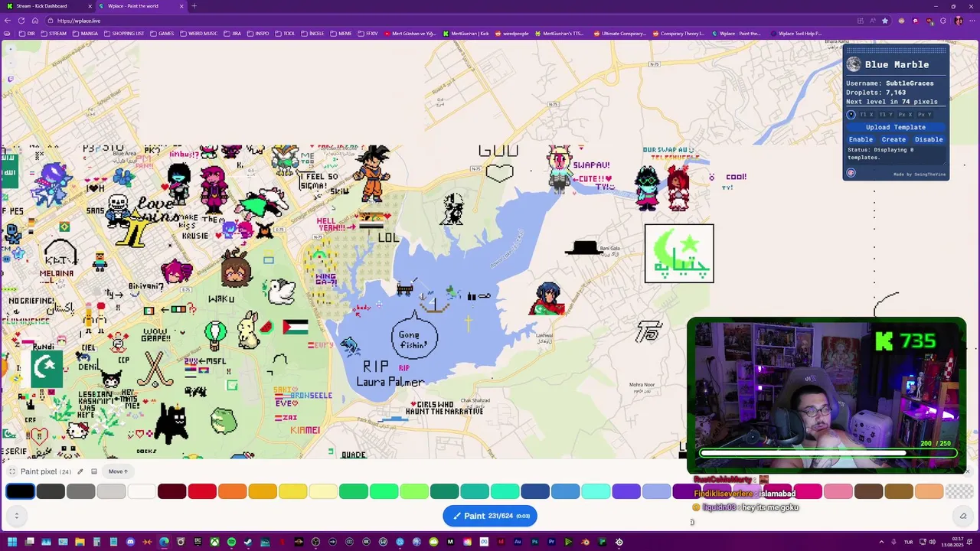Click the Tl X coordinate field
The height and width of the screenshot is (551, 980).
tap(866, 115)
